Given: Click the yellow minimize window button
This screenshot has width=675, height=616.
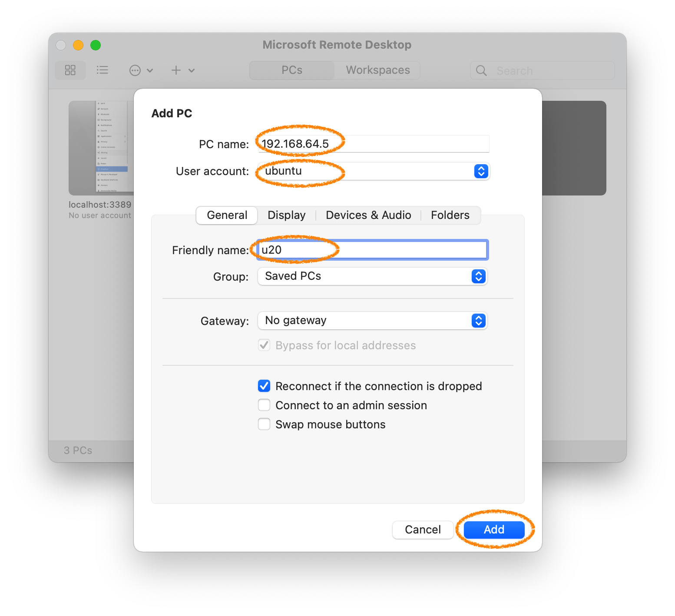Looking at the screenshot, I should [78, 45].
